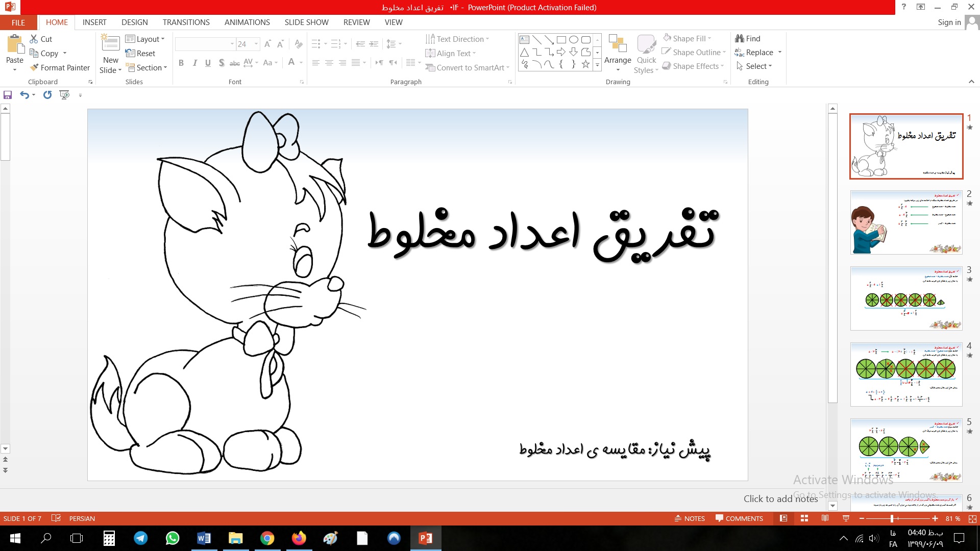Open the Select dropdown in Editing

point(758,66)
